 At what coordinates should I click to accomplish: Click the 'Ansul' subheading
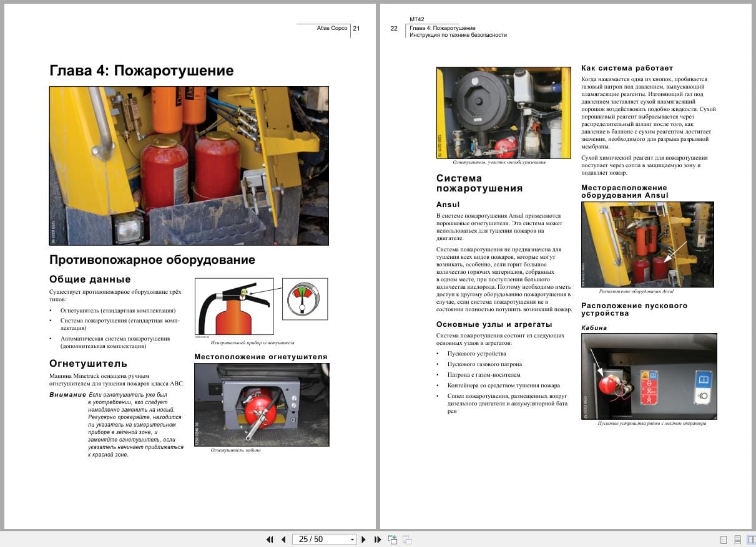[448, 205]
